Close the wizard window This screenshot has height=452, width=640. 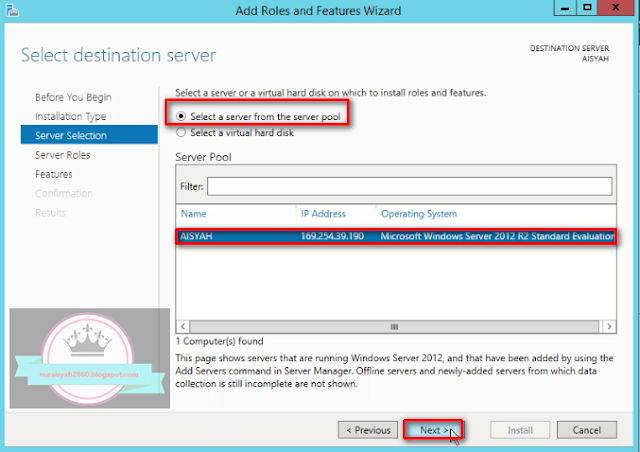click(x=616, y=7)
